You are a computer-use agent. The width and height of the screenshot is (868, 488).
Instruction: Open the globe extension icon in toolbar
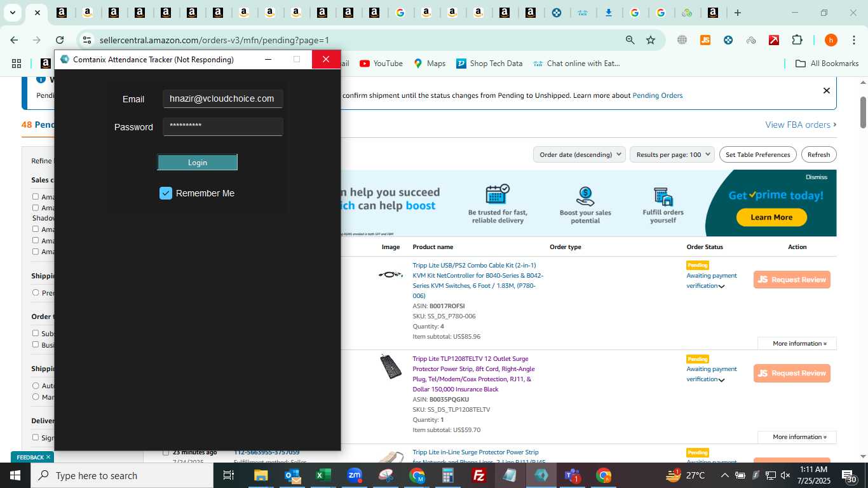tap(682, 40)
